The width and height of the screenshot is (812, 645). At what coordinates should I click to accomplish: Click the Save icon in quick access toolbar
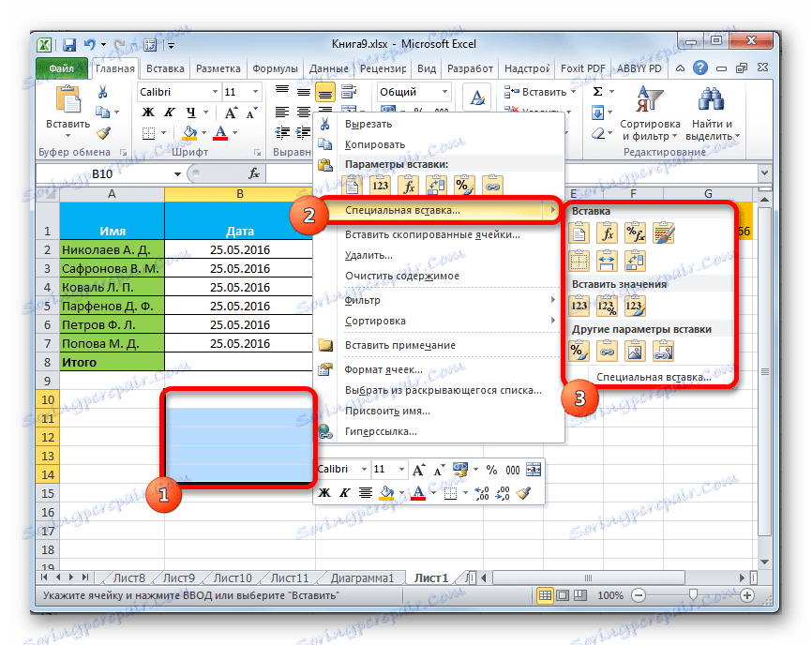pyautogui.click(x=68, y=43)
